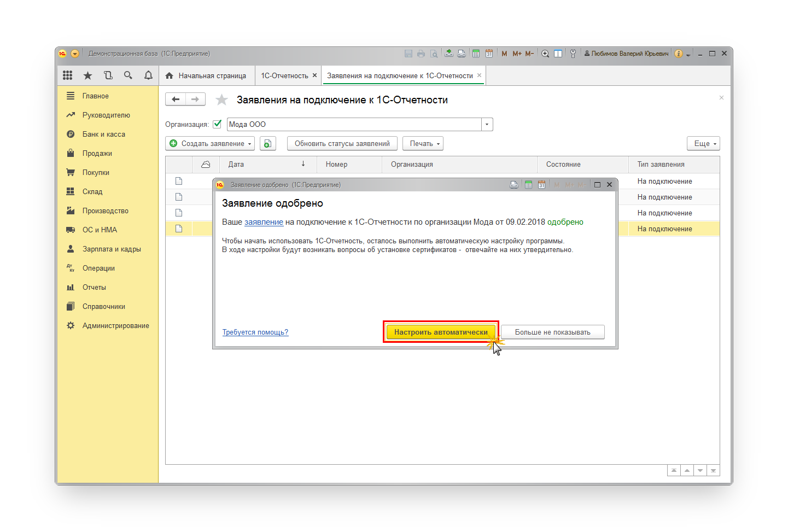The image size is (788, 532).
Task: Open the Производство section
Action: coord(108,211)
